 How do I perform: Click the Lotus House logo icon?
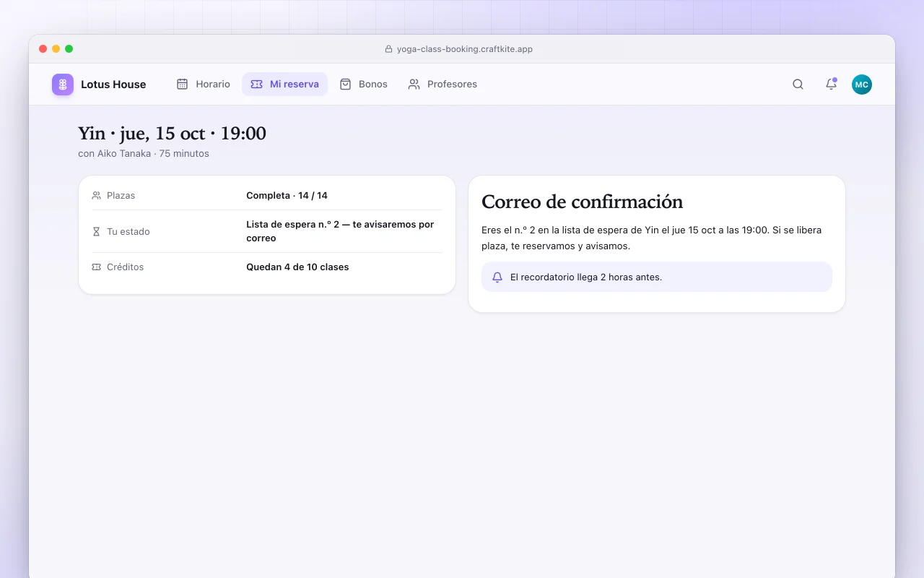[63, 85]
